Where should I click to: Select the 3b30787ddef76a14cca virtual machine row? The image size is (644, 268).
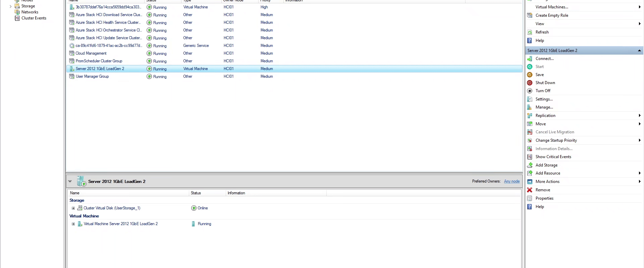tap(294, 7)
